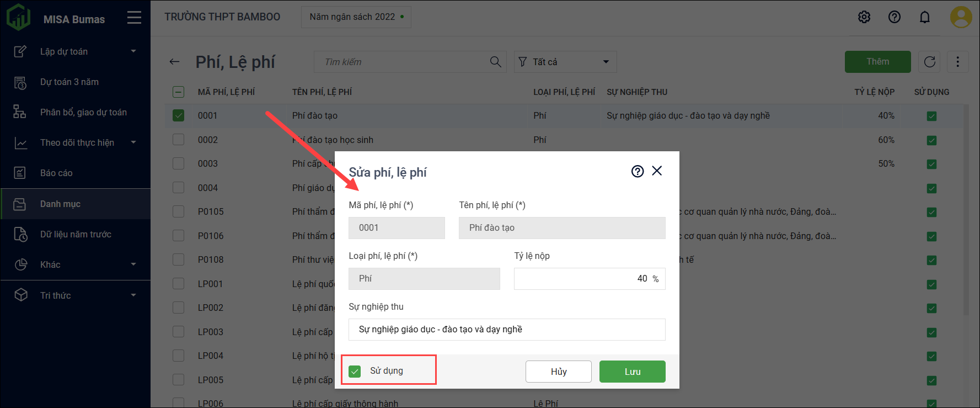Click the Lưu button to save
Screen dimensions: 980x408
[x=632, y=372]
